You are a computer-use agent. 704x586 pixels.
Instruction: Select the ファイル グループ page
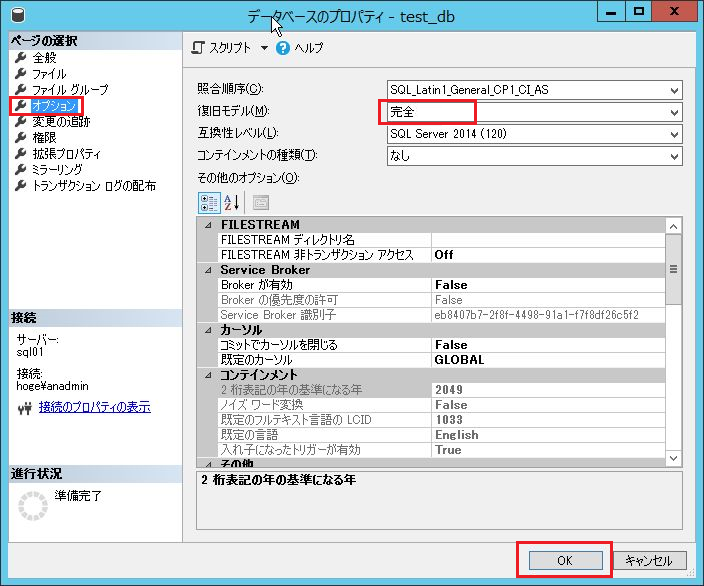point(69,90)
